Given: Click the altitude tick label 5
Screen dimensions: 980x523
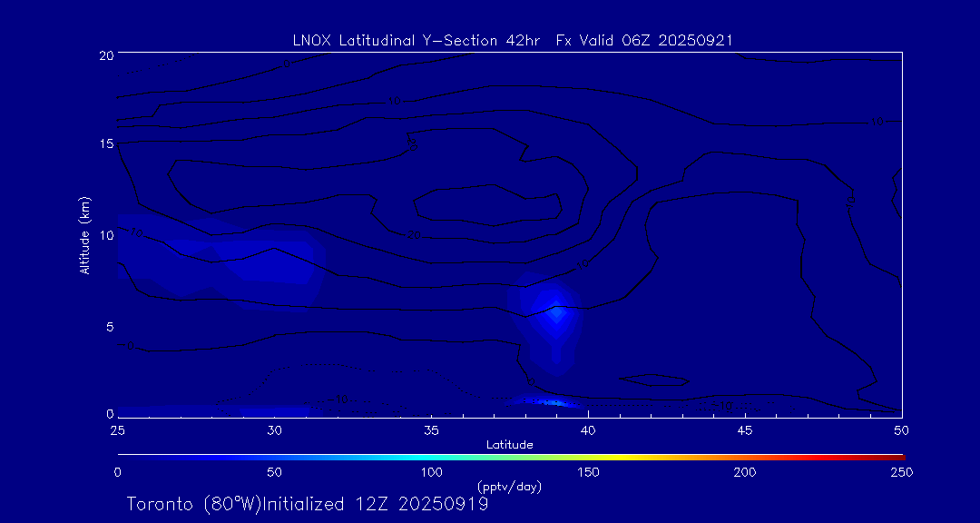Looking at the screenshot, I should click(109, 327).
